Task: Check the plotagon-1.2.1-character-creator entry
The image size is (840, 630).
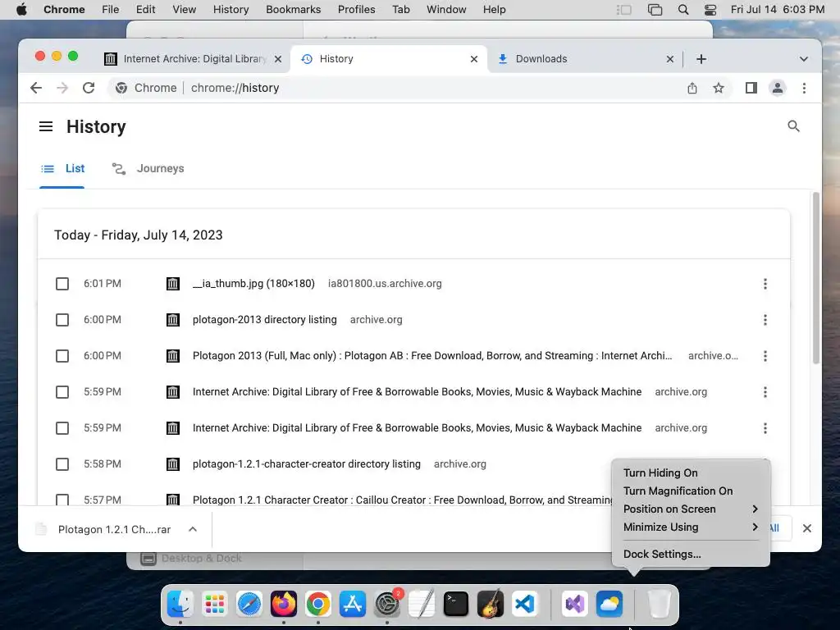Action: point(62,464)
